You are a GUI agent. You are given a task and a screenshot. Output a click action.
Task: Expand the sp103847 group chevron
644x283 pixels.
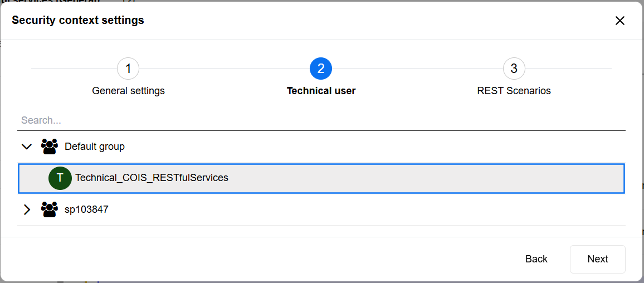[x=27, y=209]
